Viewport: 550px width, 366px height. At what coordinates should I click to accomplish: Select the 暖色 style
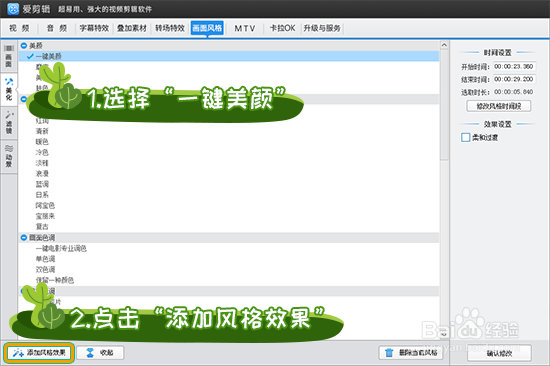point(42,142)
